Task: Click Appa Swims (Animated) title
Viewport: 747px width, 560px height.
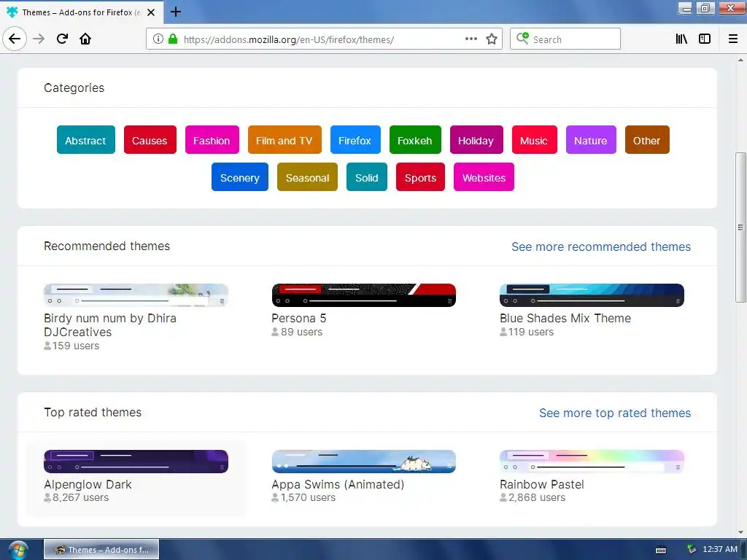Action: pyautogui.click(x=338, y=484)
